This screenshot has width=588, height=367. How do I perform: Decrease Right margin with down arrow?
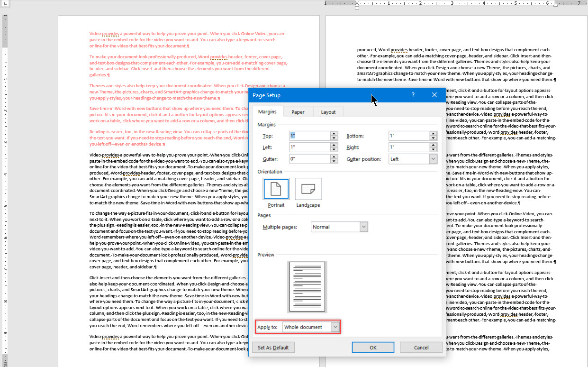tap(433, 150)
